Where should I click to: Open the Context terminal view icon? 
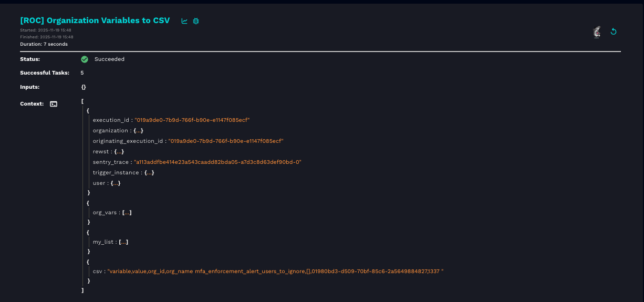[x=54, y=104]
